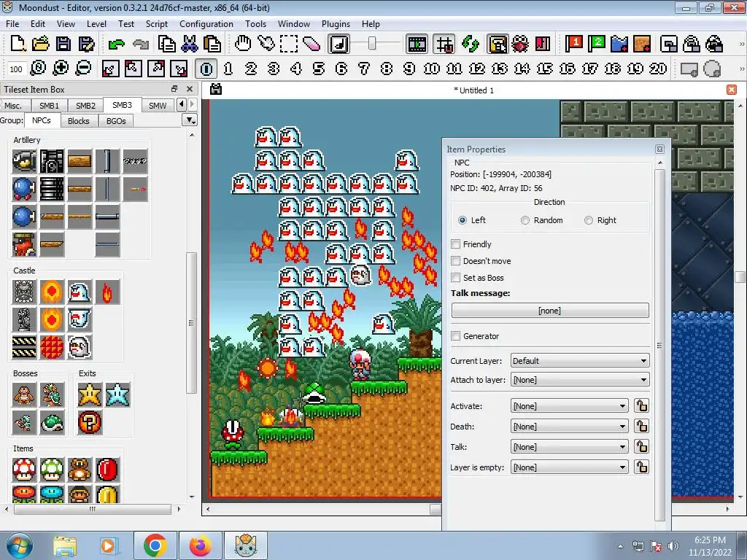This screenshot has height=560, width=747.
Task: Pick the Bullet Bill NPC in Artillery
Action: click(x=24, y=161)
